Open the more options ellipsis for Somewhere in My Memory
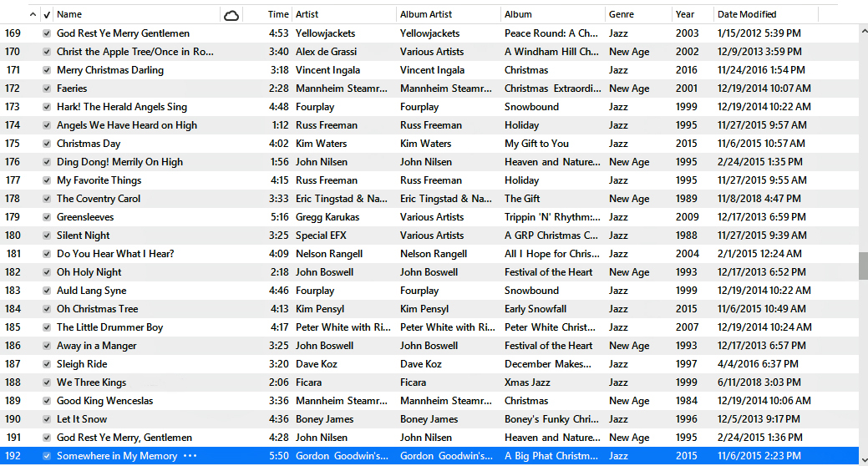 coord(190,456)
